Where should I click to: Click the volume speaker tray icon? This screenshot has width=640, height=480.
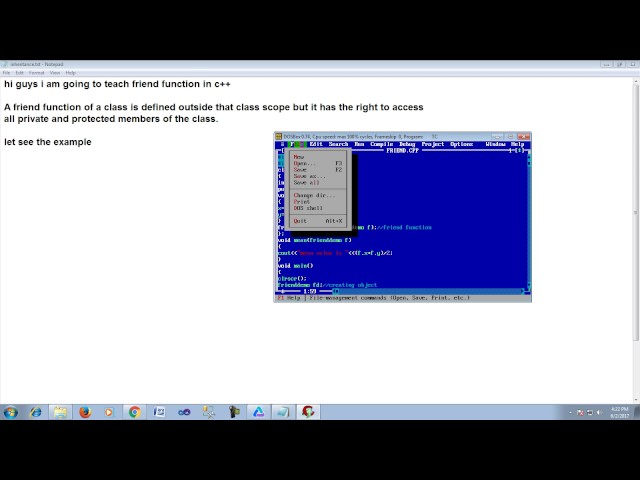(x=599, y=413)
